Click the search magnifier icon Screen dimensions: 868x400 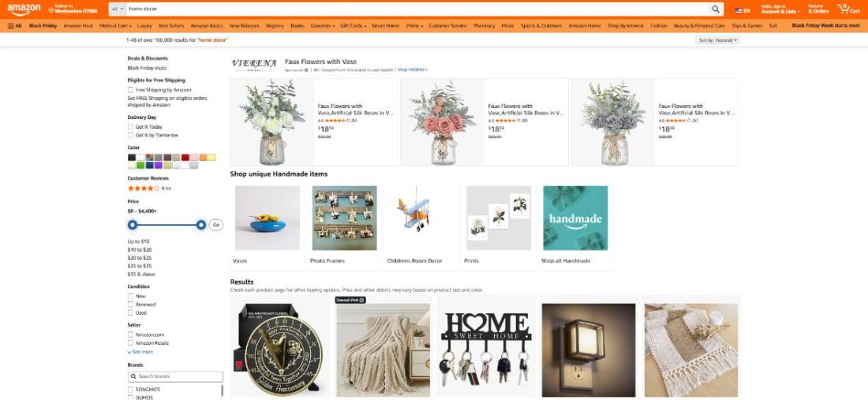pos(716,9)
